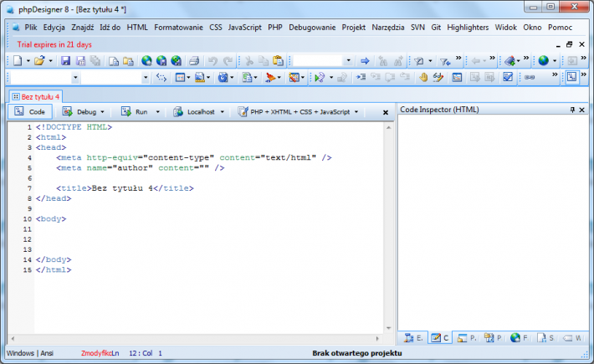
Task: Switch to the C panel tab at the bottom
Action: 440,337
